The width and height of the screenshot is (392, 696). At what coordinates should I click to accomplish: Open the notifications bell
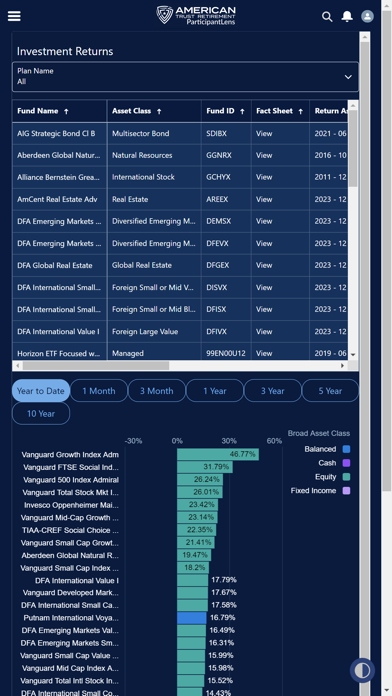coord(347,16)
